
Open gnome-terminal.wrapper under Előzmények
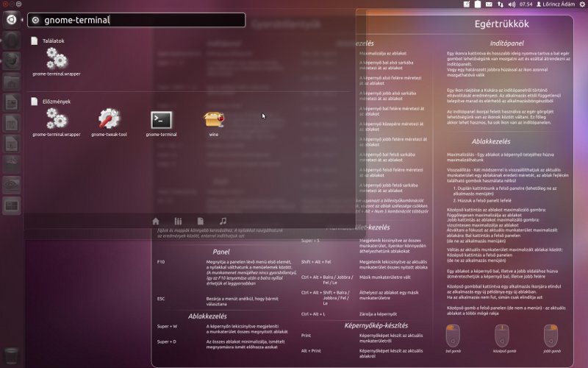[57, 123]
